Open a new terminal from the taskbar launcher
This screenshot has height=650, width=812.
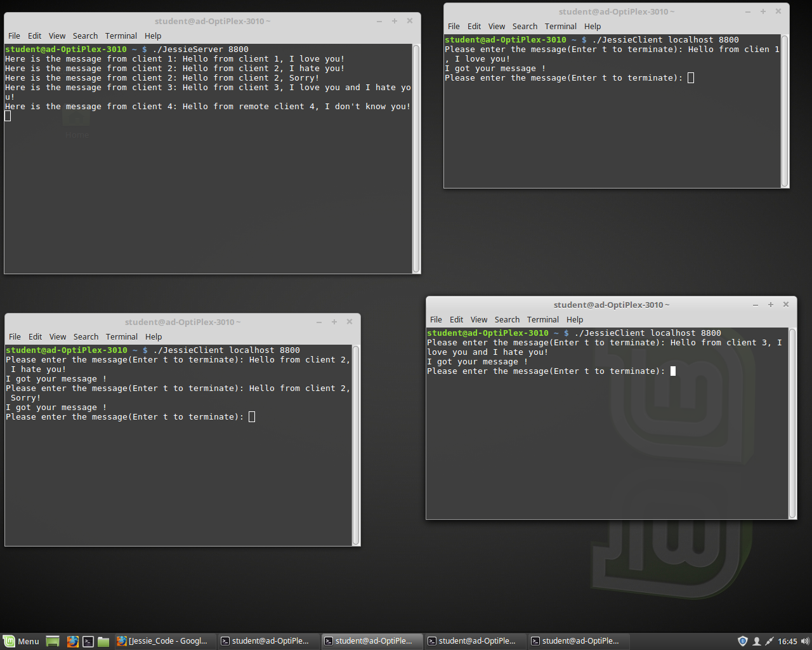tap(88, 640)
